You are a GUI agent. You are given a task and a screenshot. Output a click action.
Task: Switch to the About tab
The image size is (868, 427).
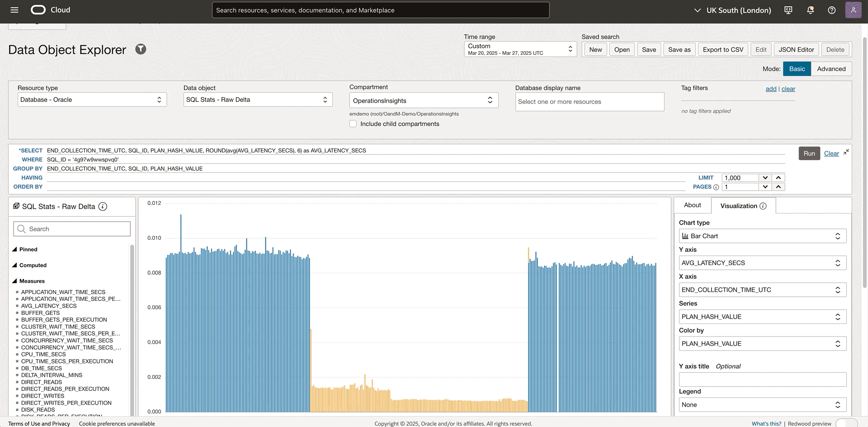point(692,205)
